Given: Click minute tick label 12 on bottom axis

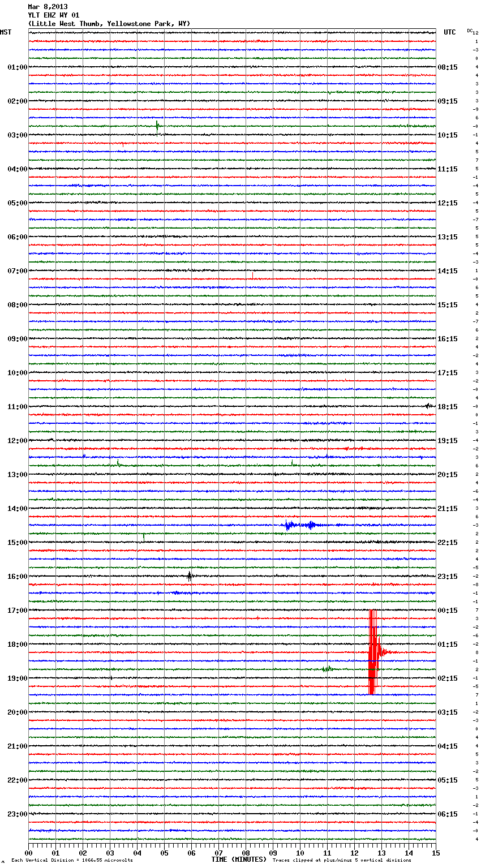Looking at the screenshot, I should click(354, 853).
